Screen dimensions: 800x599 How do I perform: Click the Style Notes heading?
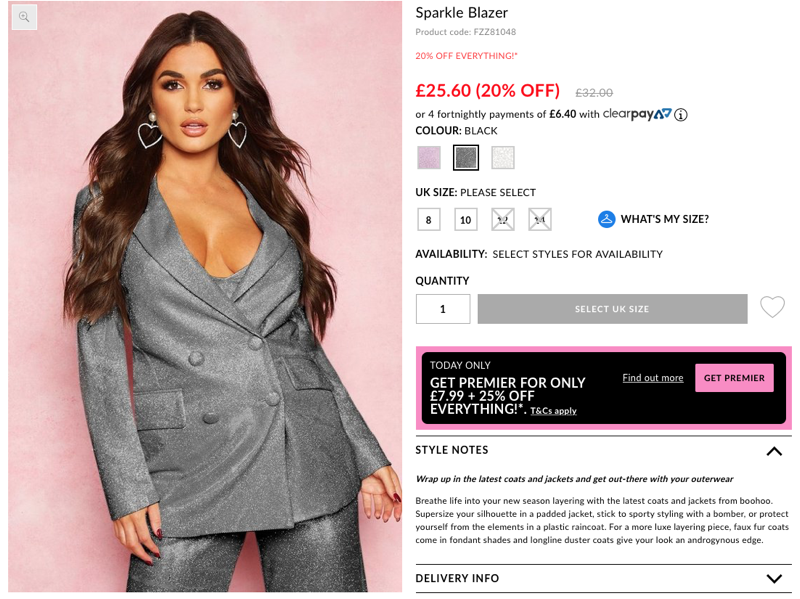pyautogui.click(x=452, y=450)
